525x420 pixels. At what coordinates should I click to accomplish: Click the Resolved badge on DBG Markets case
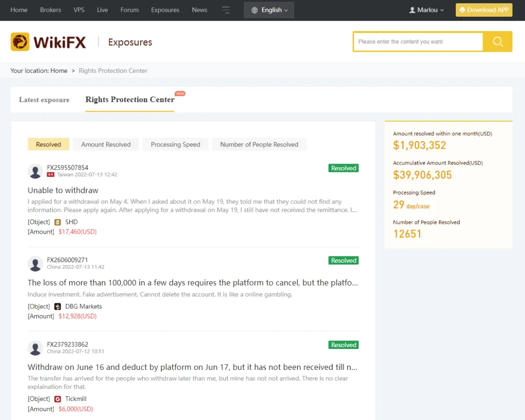(344, 260)
